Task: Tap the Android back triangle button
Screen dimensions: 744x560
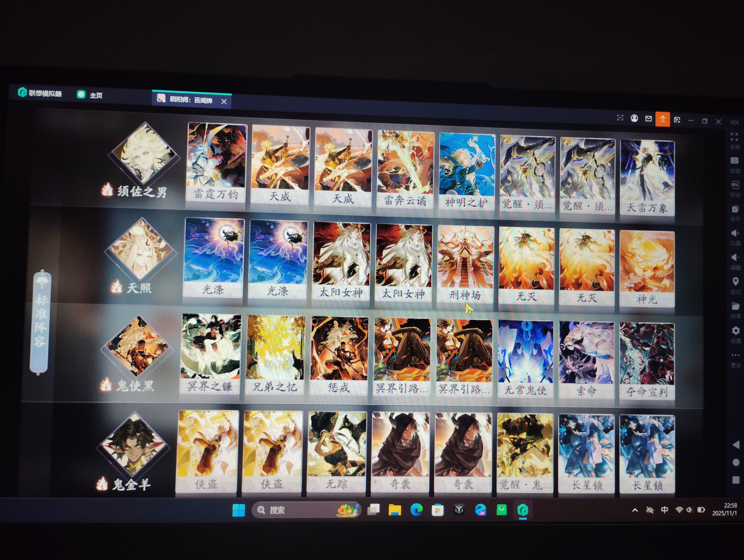Action: click(x=736, y=444)
